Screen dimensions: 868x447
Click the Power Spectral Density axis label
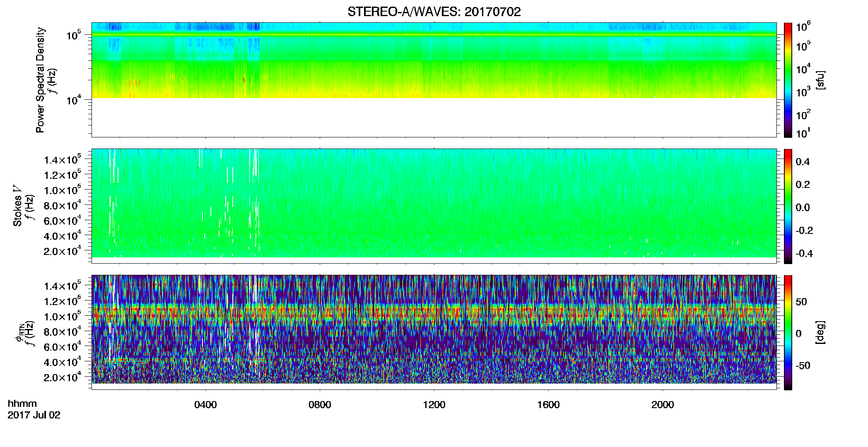(x=40, y=80)
